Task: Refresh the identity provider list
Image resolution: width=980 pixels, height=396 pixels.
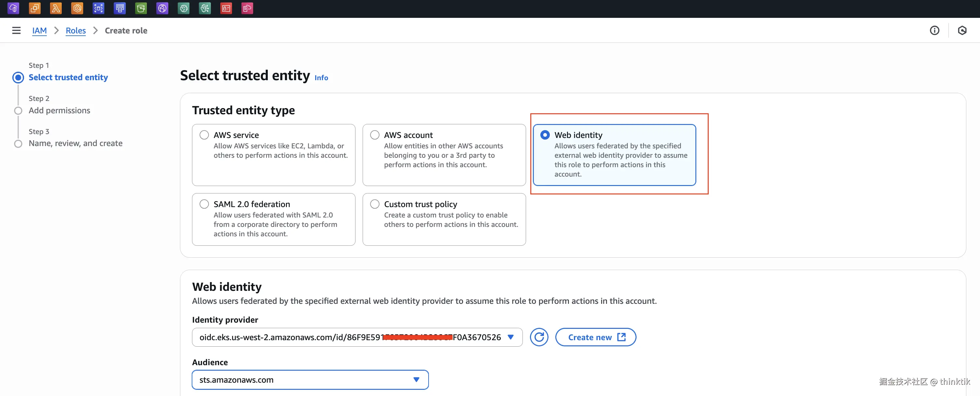Action: click(x=539, y=337)
